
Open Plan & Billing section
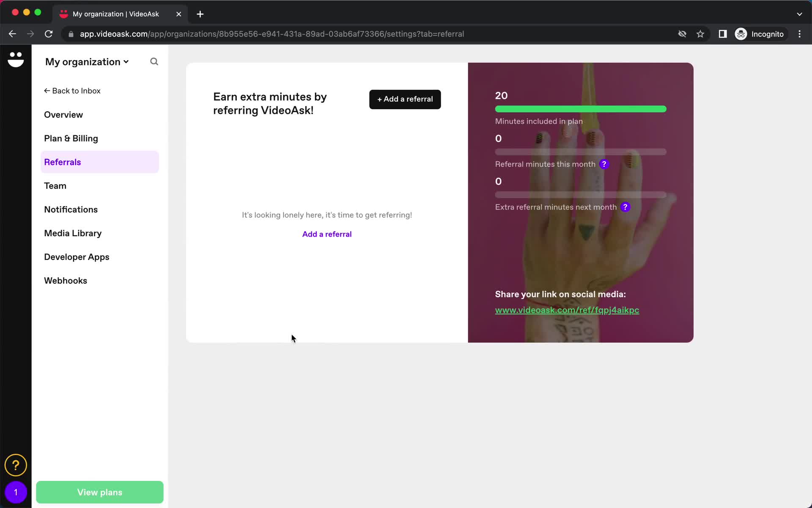pyautogui.click(x=71, y=138)
